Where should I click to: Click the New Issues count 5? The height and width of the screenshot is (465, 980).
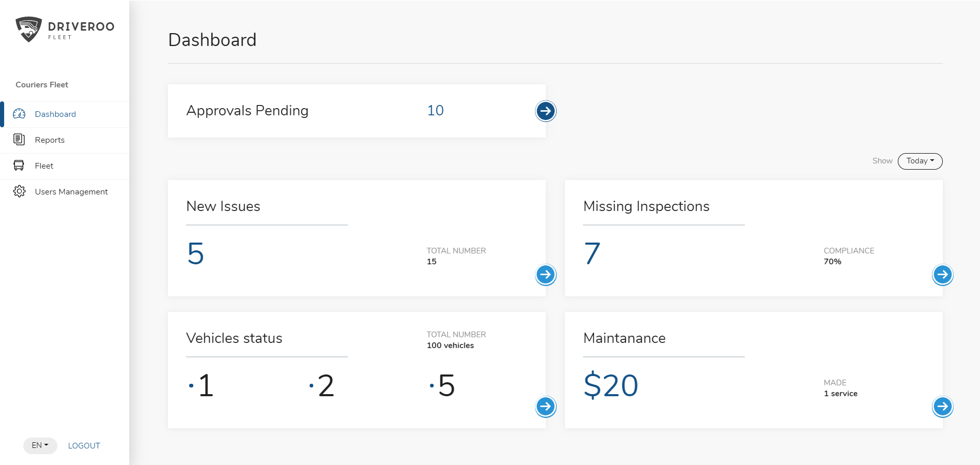tap(196, 254)
